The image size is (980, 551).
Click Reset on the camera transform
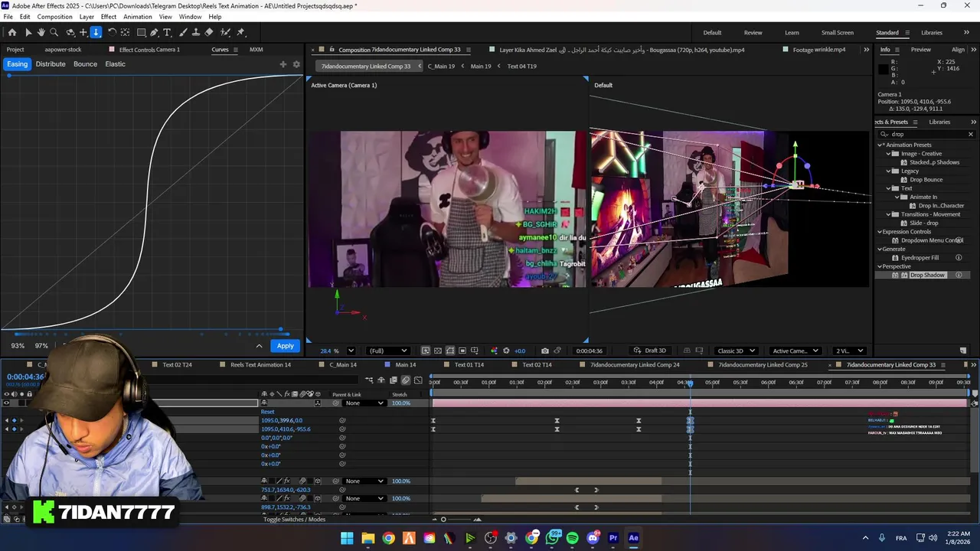[267, 412]
